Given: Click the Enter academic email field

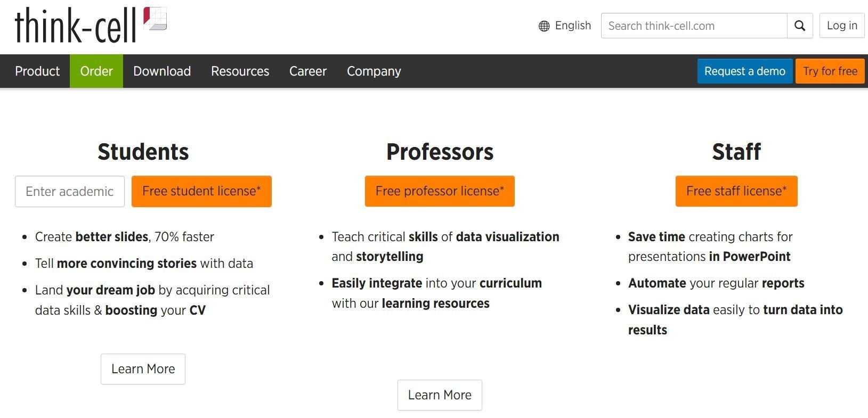Looking at the screenshot, I should (x=70, y=191).
